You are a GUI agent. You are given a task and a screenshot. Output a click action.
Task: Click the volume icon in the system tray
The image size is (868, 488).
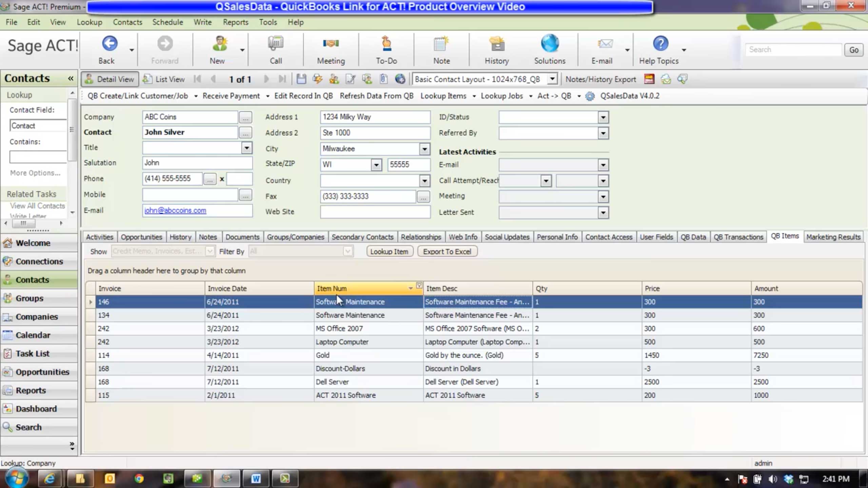[773, 479]
